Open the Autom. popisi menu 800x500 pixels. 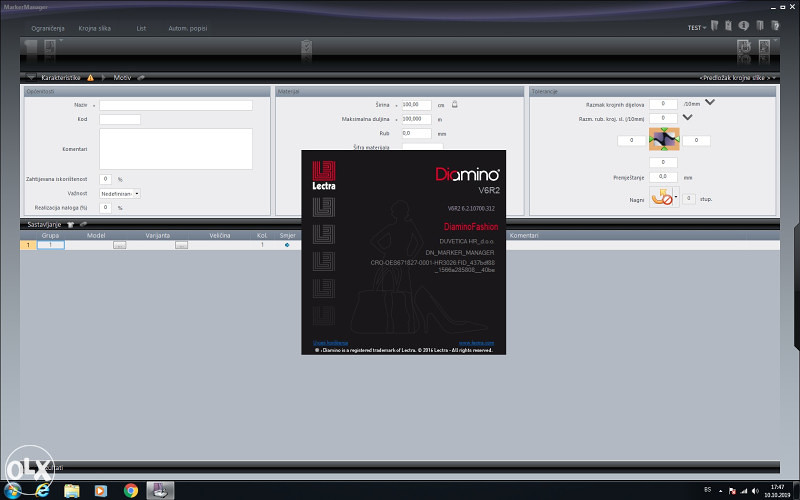coord(188,28)
